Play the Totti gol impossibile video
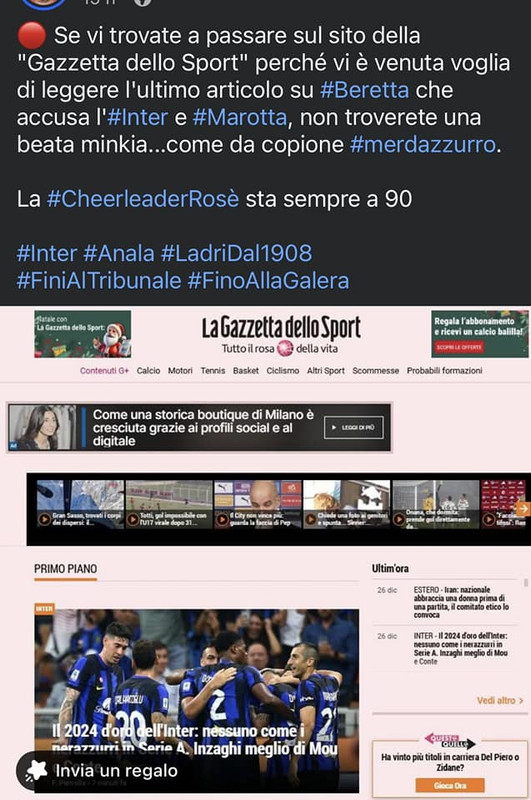This screenshot has height=800, width=531. point(169,504)
